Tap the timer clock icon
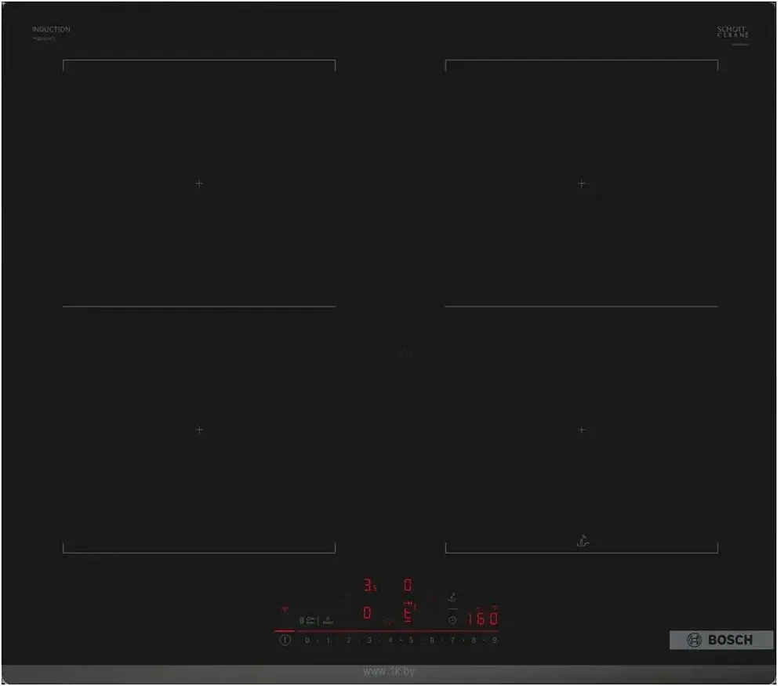 [452, 619]
